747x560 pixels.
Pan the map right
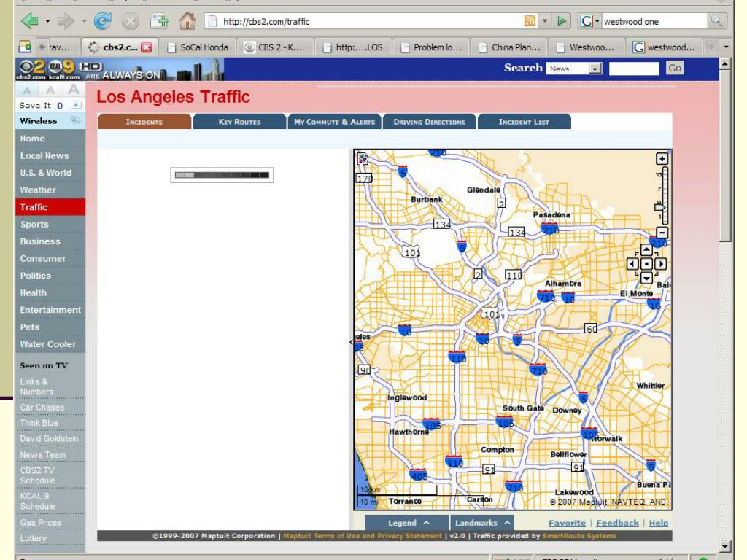click(660, 263)
